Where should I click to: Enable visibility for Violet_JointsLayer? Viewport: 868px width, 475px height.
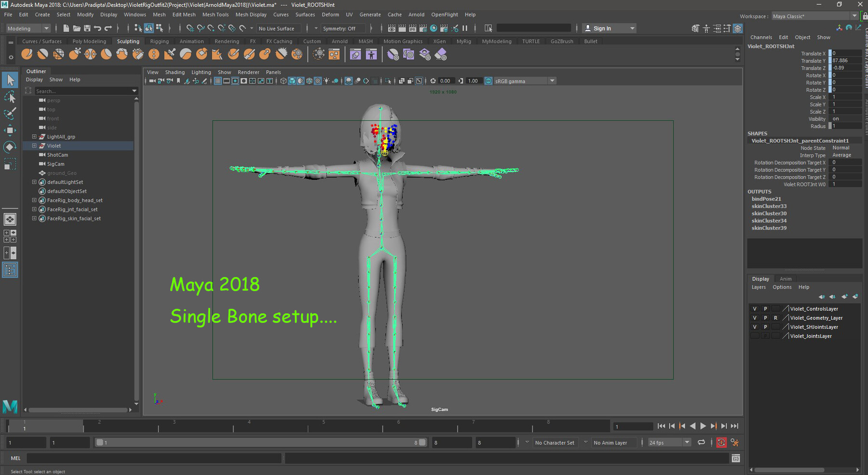(755, 336)
